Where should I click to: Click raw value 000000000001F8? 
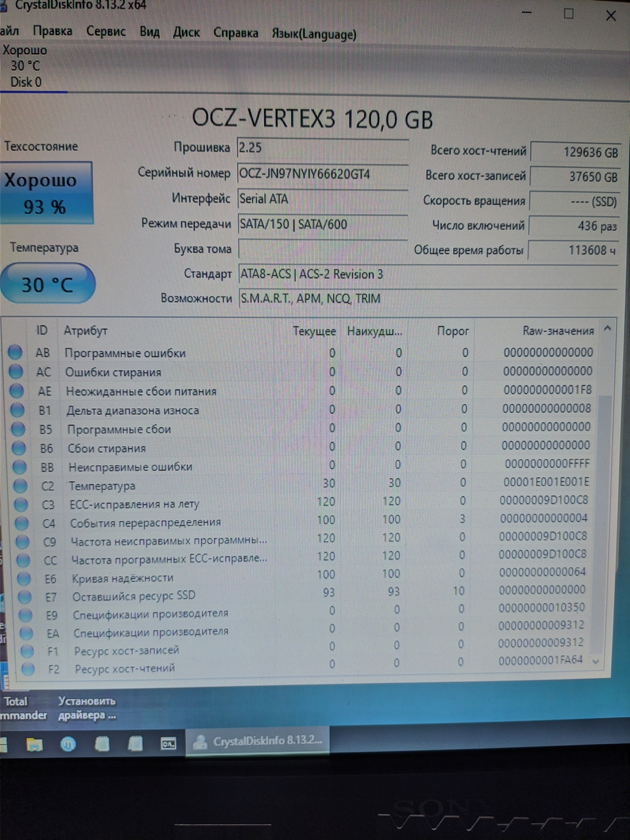coord(547,390)
